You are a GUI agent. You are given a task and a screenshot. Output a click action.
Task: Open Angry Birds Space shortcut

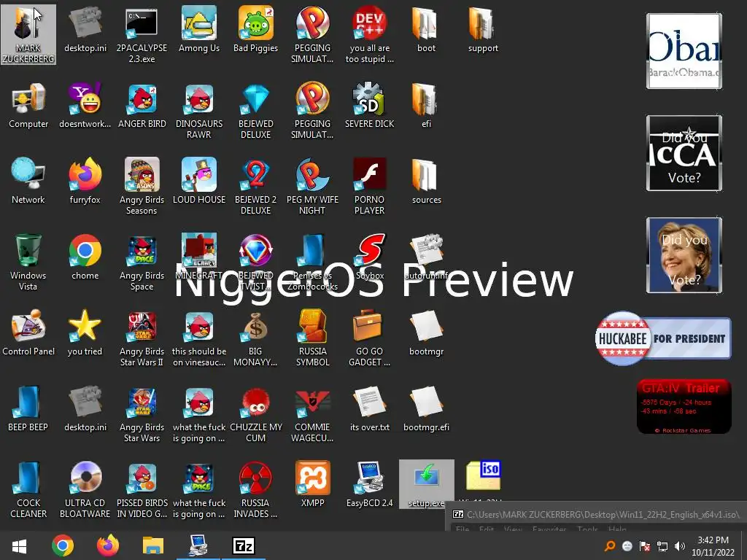coord(142,262)
